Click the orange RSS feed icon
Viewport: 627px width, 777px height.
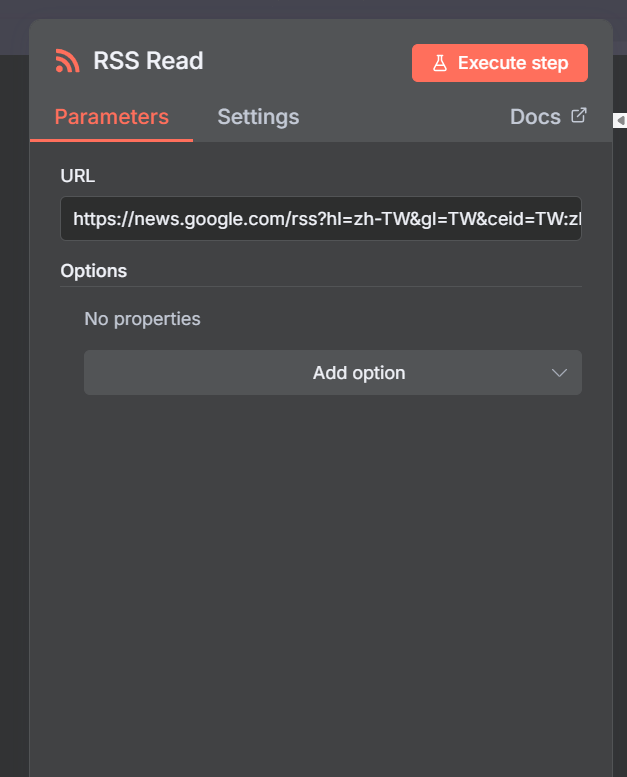coord(67,61)
